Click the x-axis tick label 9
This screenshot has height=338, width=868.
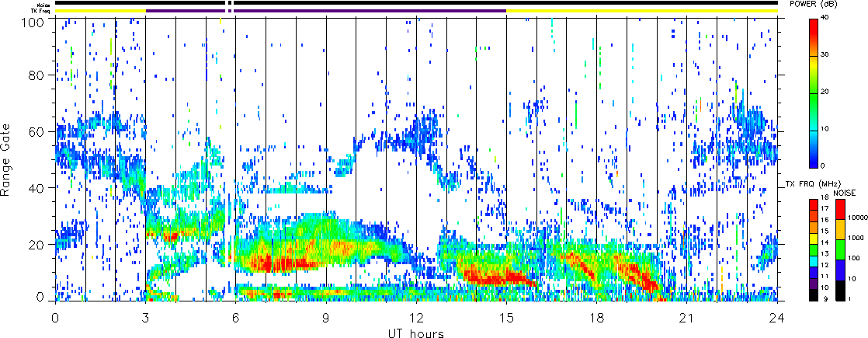[326, 318]
